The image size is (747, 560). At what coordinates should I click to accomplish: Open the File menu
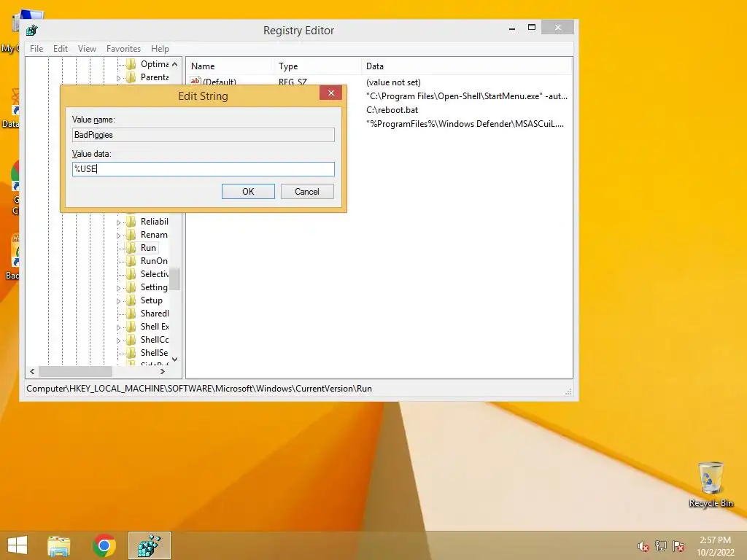tap(36, 49)
